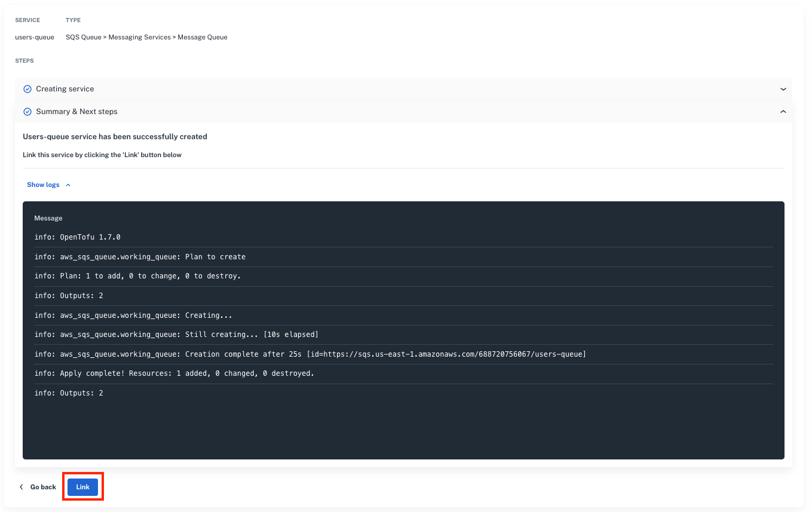The width and height of the screenshot is (812, 512).
Task: Click the SQS Queue type breadcrumb text
Action: (146, 37)
